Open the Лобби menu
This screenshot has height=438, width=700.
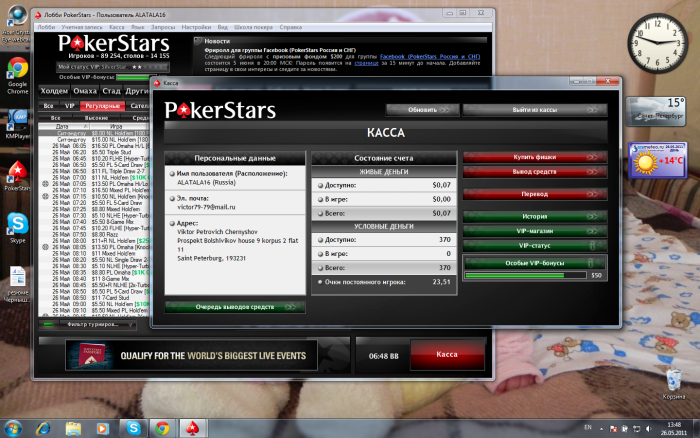[46, 27]
